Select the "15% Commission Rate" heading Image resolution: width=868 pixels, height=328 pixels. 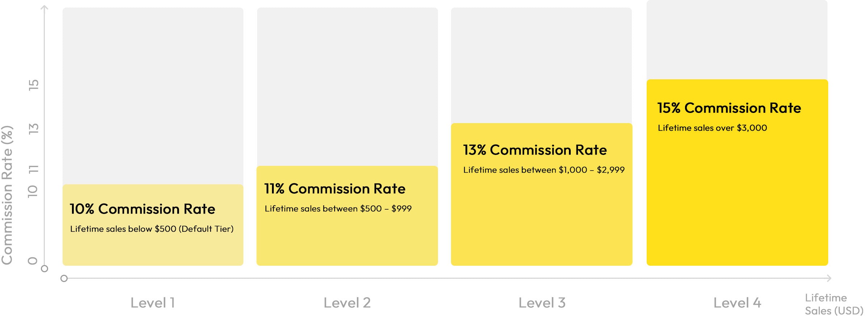[x=729, y=108]
